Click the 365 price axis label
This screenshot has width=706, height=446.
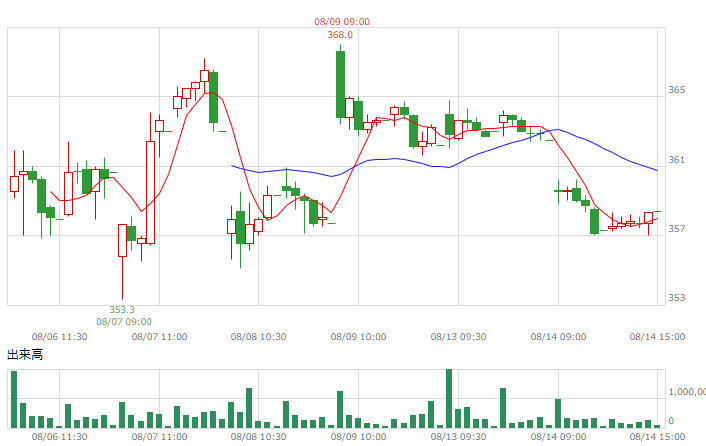pyautogui.click(x=677, y=90)
